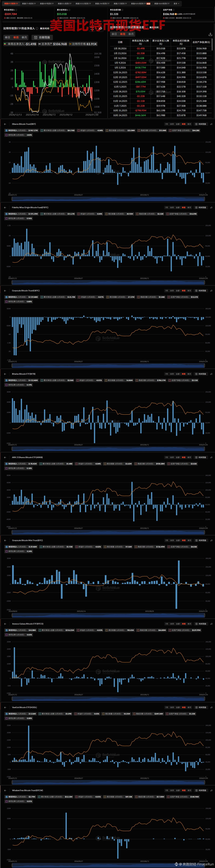Click the share icon in the ARKB panel
Viewport: 215px width, 868px height.
(211, 457)
